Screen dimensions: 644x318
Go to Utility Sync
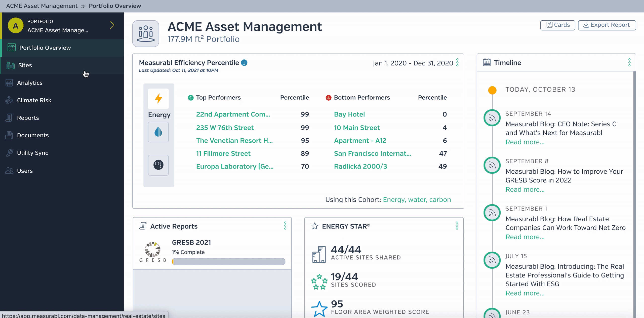(x=62, y=153)
